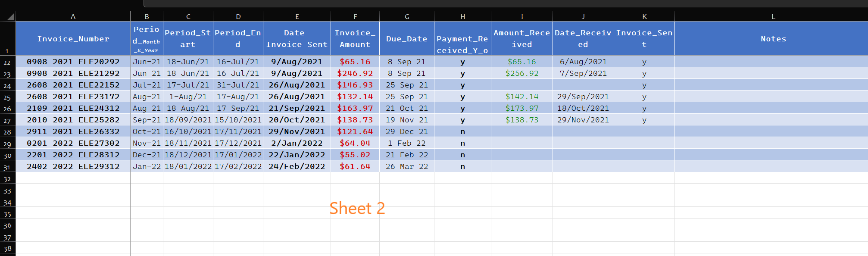Select row 27 header
Image resolution: width=868 pixels, height=256 pixels.
(7, 120)
